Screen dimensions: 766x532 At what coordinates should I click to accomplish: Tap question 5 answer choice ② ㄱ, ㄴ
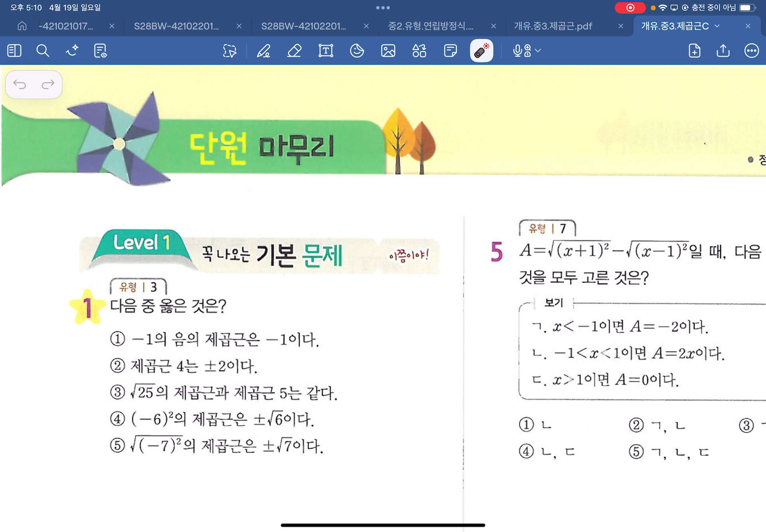pyautogui.click(x=657, y=425)
